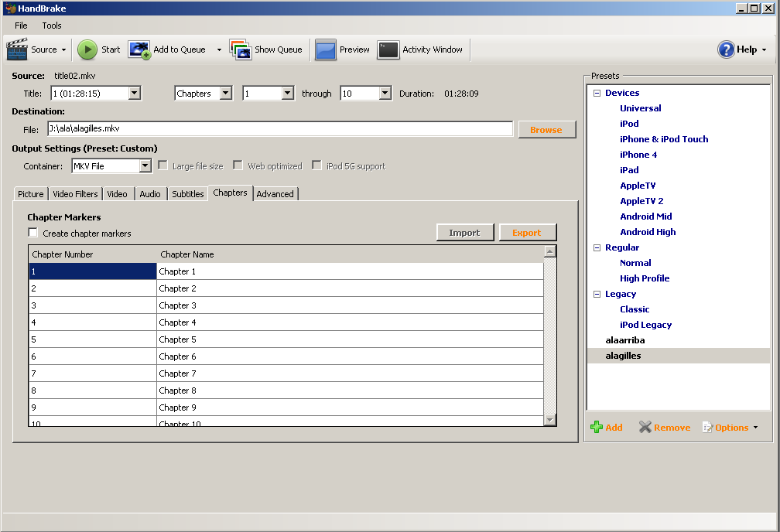Click the Add to Queue icon
Image resolution: width=780 pixels, height=532 pixels.
coord(139,49)
